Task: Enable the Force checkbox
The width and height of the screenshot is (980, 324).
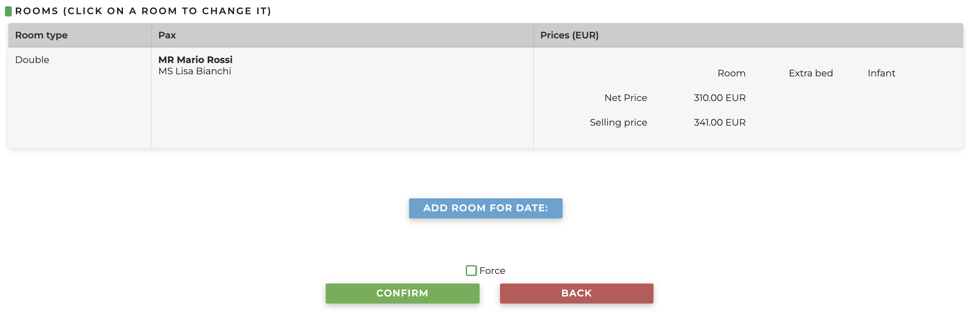Action: click(x=471, y=271)
